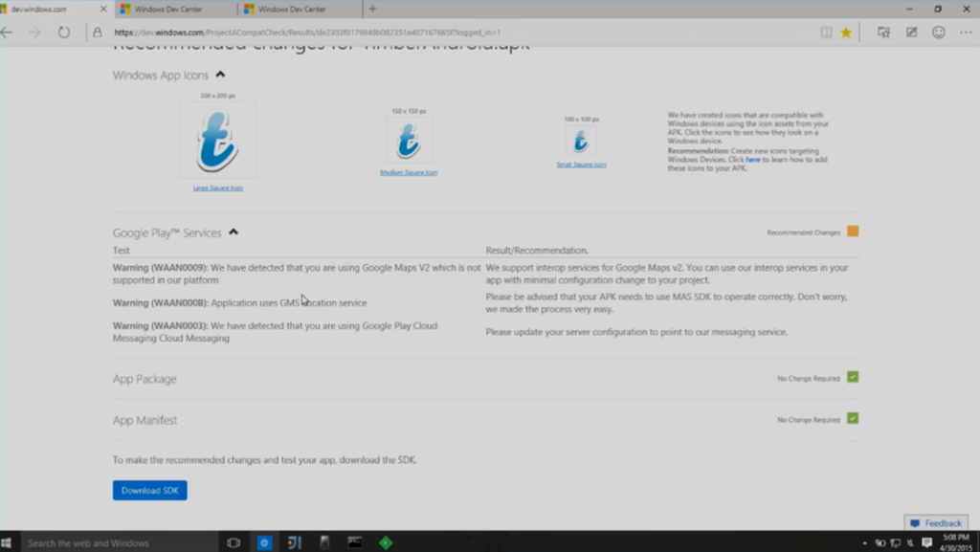The width and height of the screenshot is (980, 552).
Task: Click the volume tray icon
Action: 911,543
